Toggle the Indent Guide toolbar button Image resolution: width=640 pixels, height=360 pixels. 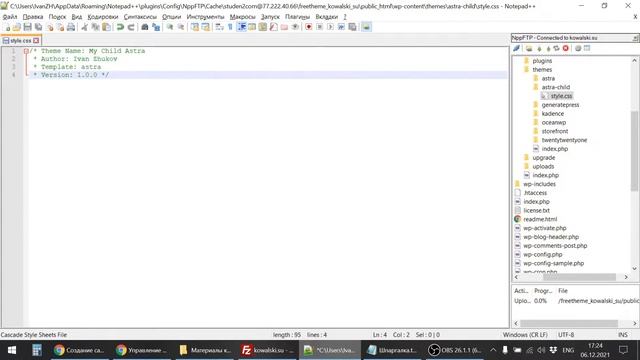point(241,27)
